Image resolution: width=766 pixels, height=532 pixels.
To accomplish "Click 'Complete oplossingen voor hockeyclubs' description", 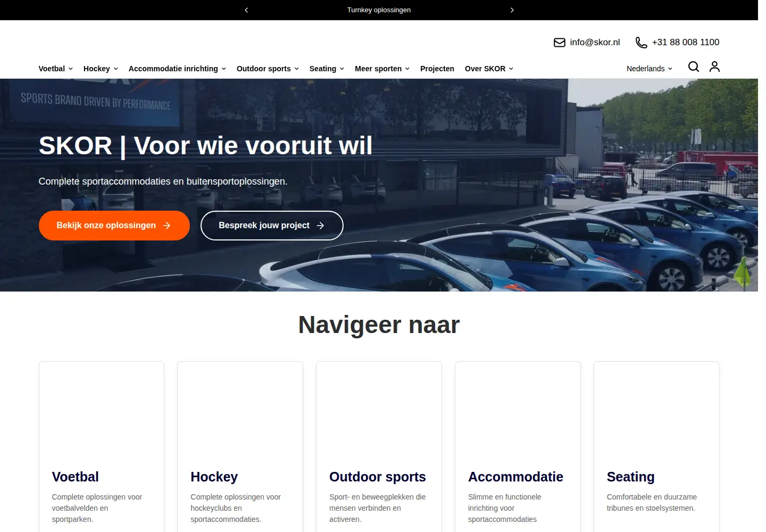I will [x=236, y=508].
